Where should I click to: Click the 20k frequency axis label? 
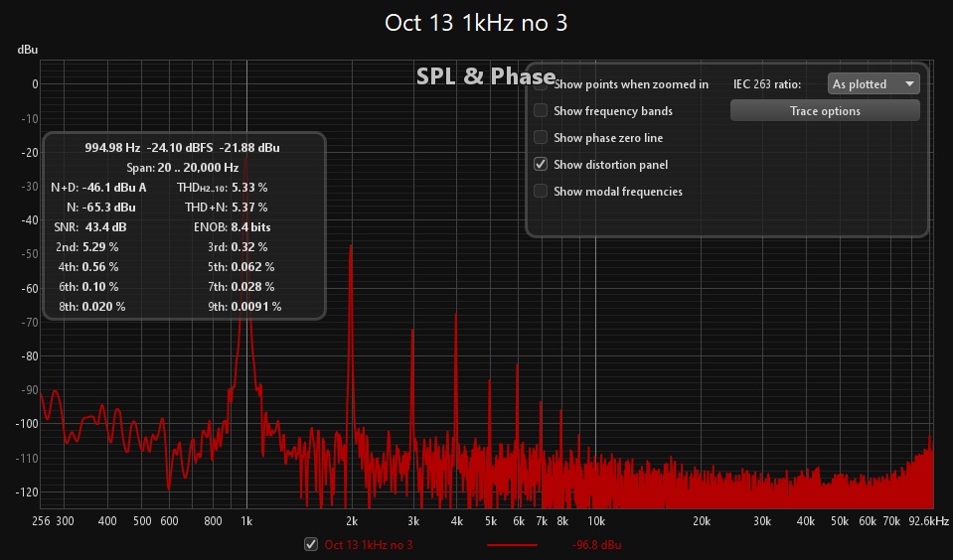(702, 521)
